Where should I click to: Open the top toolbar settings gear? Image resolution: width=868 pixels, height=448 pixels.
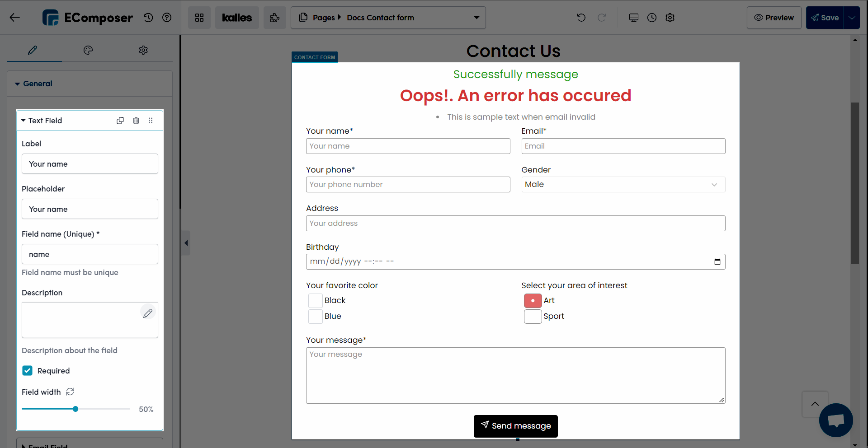point(670,18)
